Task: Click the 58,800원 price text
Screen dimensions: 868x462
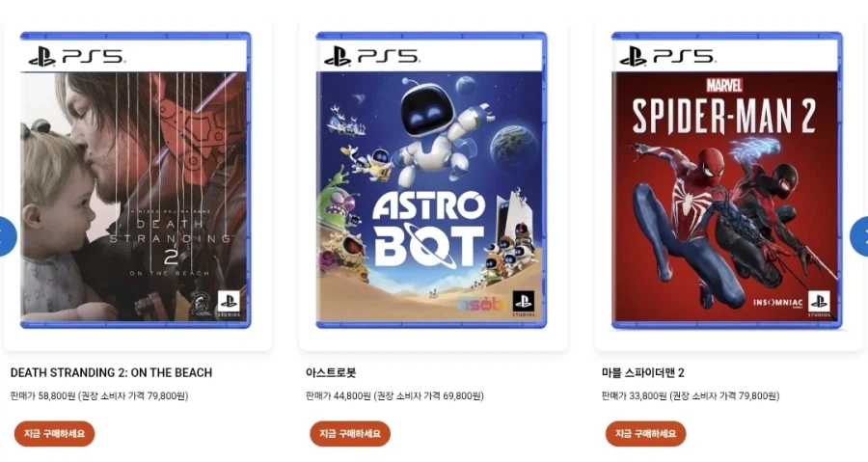Action: pos(57,395)
